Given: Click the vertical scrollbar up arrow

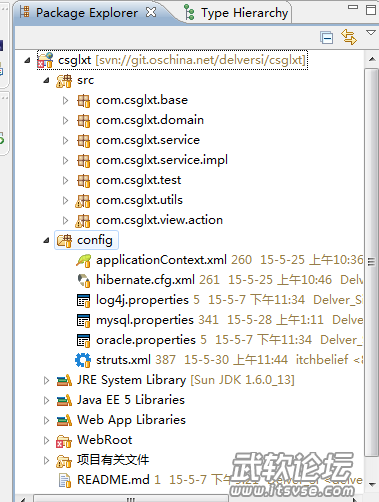Looking at the screenshot, I should [372, 59].
